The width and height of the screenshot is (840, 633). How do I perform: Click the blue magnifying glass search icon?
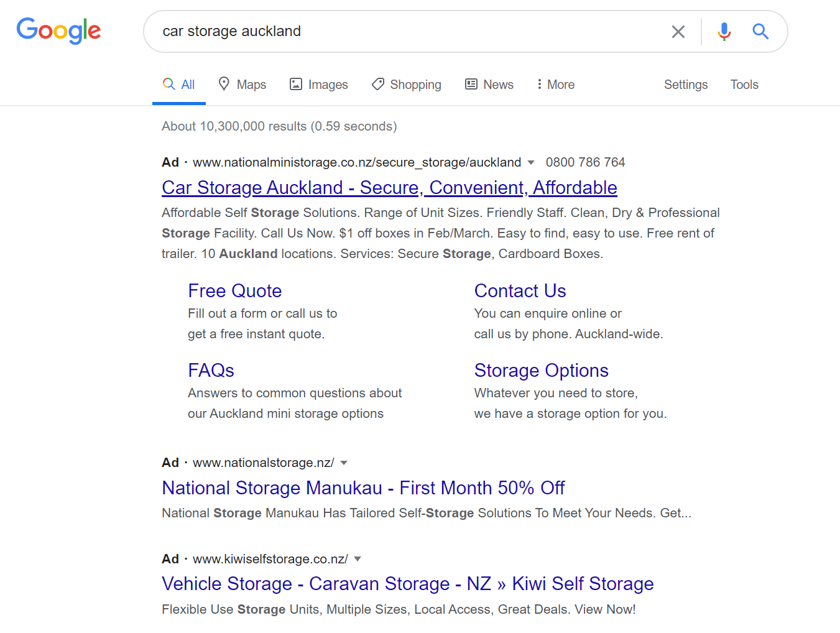[760, 31]
